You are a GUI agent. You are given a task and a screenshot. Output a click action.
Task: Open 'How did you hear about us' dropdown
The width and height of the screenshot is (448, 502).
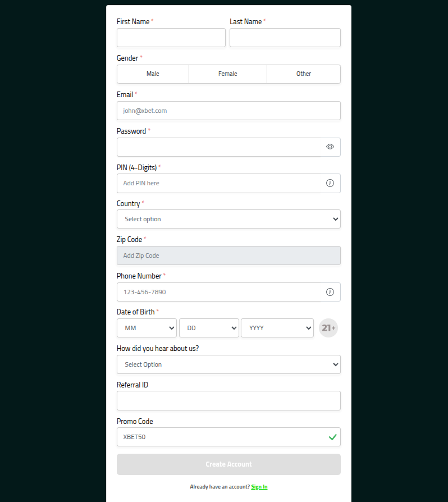click(x=228, y=364)
